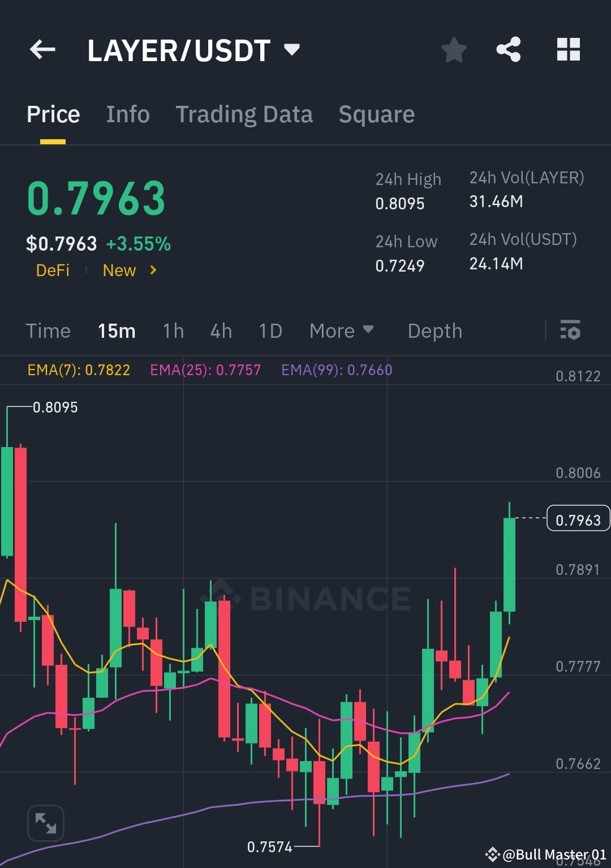Select the DeFi category label
Screen dimensions: 611x868
(x=53, y=270)
